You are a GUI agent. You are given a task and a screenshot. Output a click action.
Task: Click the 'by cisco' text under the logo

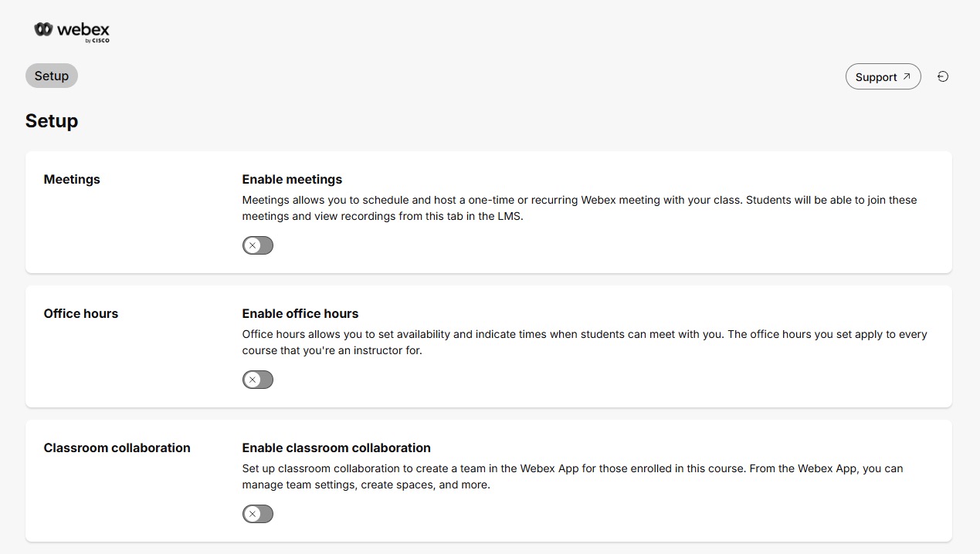click(96, 39)
